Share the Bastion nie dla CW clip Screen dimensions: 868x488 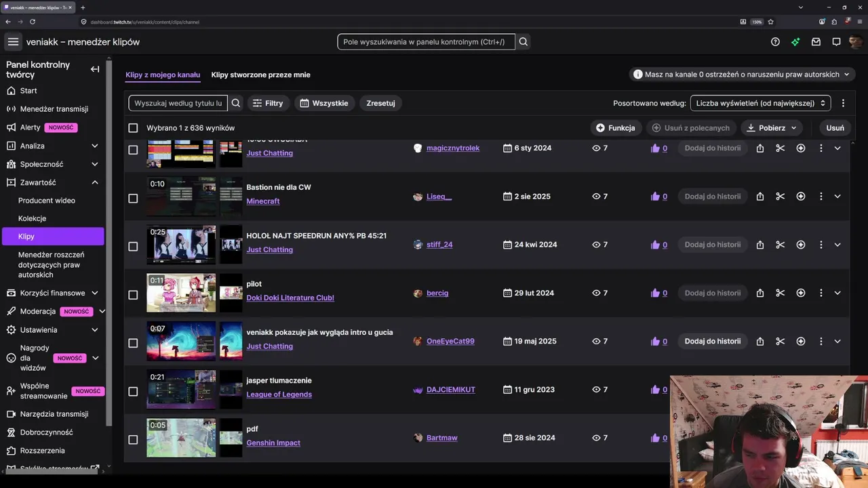click(x=760, y=197)
